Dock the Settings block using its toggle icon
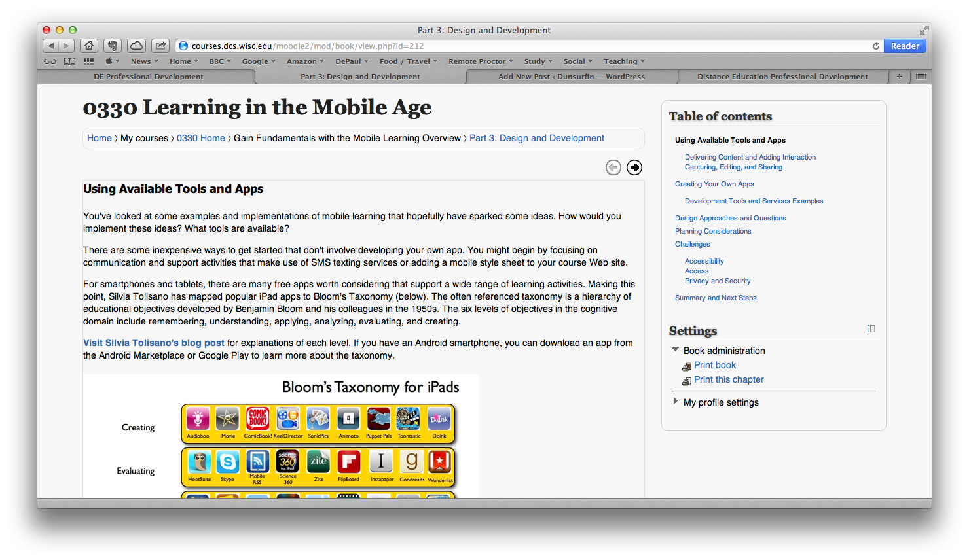The height and width of the screenshot is (560, 969). tap(871, 329)
